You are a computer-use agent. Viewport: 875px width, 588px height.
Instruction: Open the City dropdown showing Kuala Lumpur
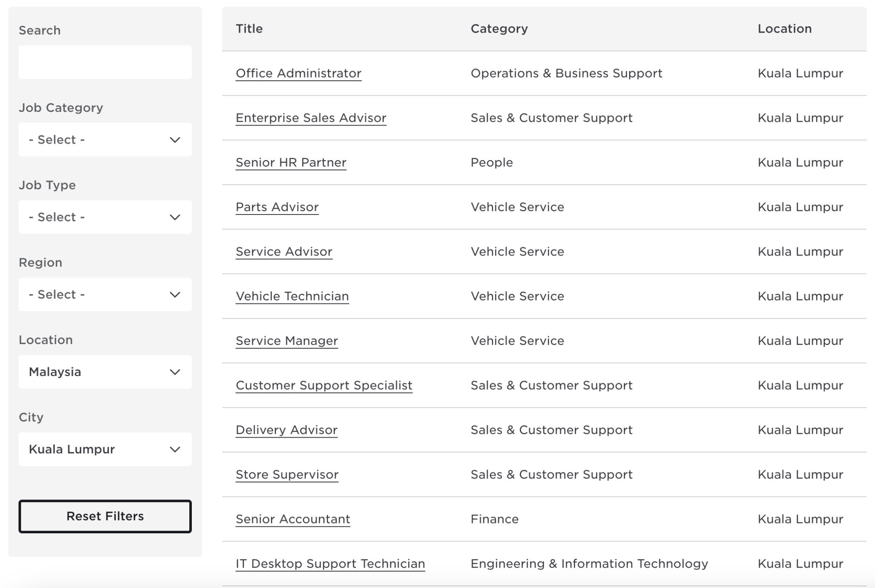coord(105,449)
